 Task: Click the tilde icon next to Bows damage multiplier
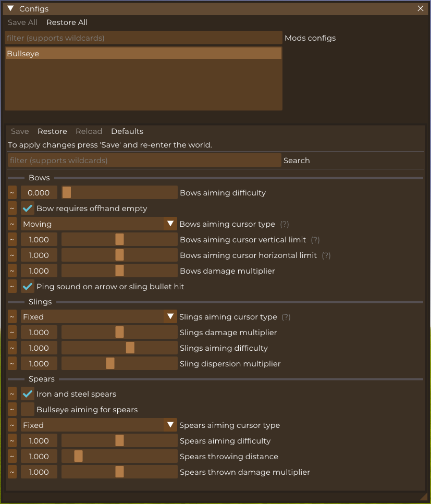[12, 271]
